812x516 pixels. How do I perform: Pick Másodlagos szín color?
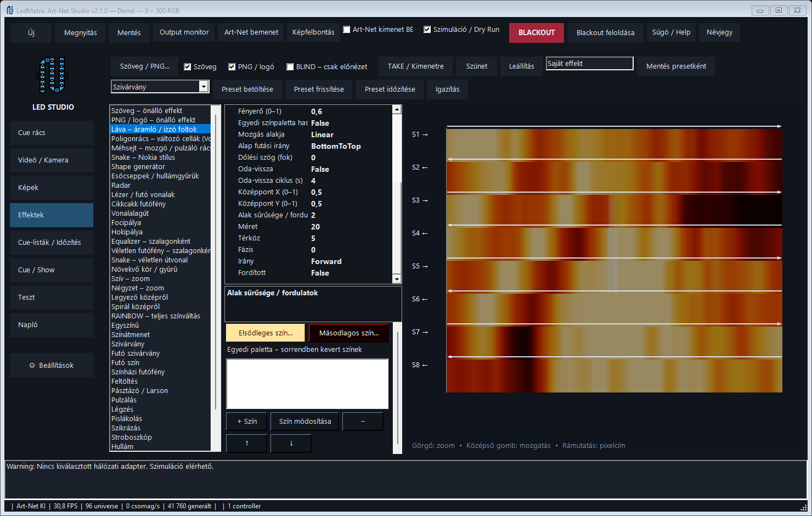click(x=349, y=333)
